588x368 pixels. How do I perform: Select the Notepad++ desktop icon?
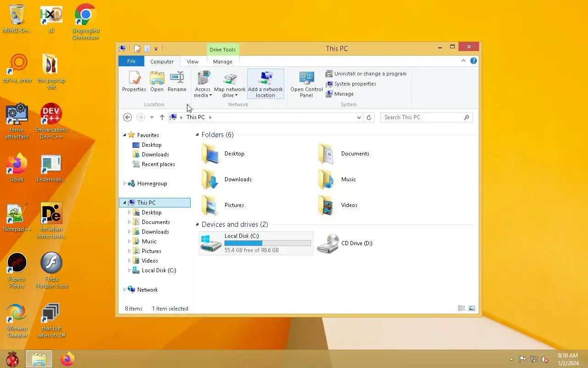17,218
